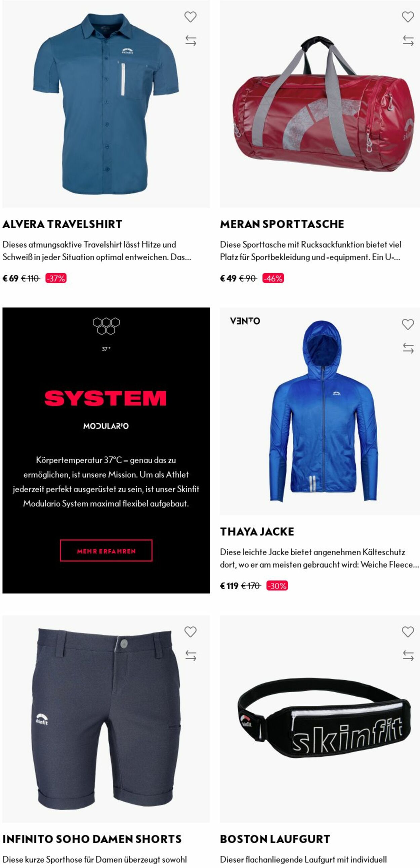Screen dimensions: 420x868
Task: Click heart icon on Infinito Soho Shorts
Action: click(190, 632)
